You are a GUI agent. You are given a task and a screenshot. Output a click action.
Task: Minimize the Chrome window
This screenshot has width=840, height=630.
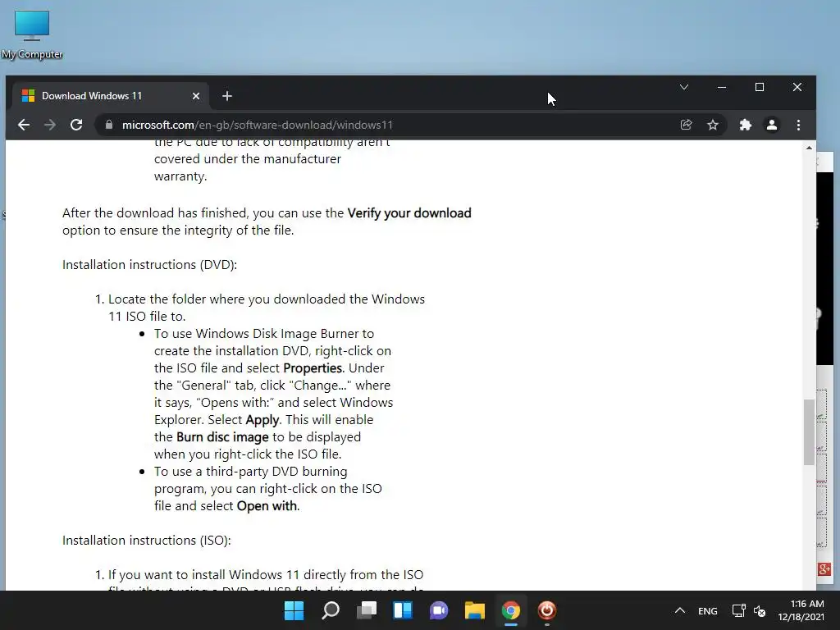pyautogui.click(x=722, y=87)
